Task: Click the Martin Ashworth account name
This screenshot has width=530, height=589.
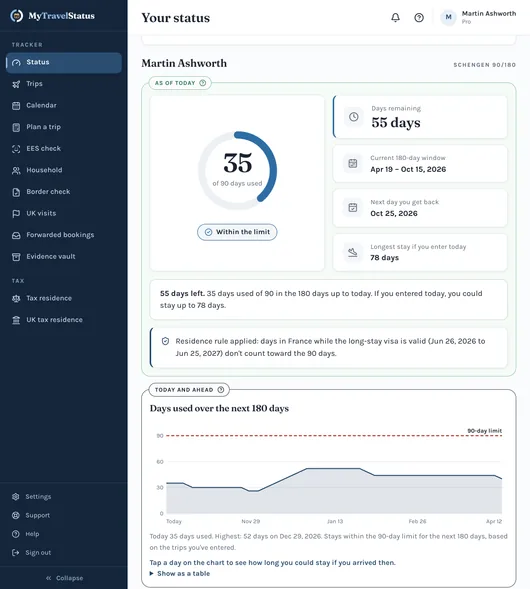Action: (x=489, y=14)
